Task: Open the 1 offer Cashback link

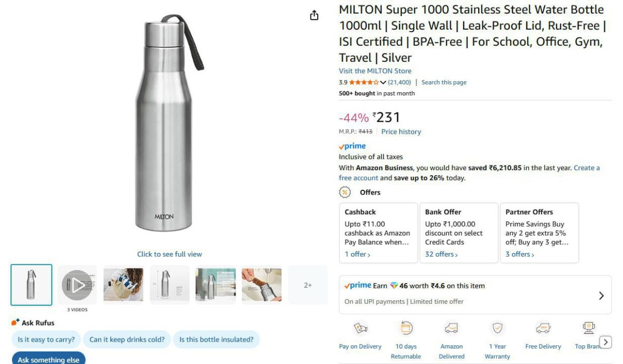Action: pos(357,255)
